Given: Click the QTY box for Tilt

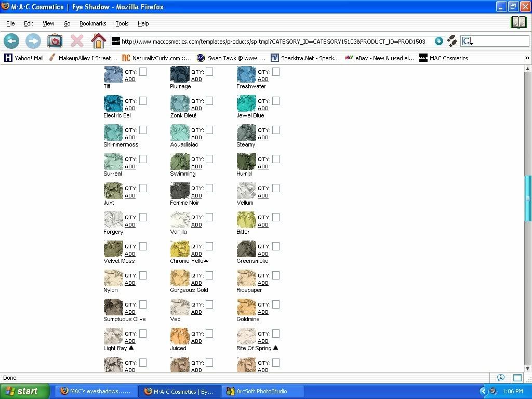Looking at the screenshot, I should (x=143, y=72).
